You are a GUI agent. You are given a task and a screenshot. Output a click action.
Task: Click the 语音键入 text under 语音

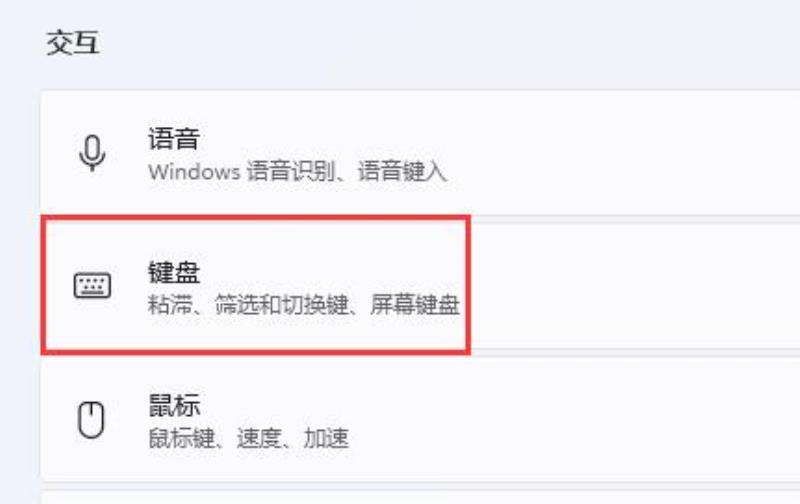coord(402,171)
